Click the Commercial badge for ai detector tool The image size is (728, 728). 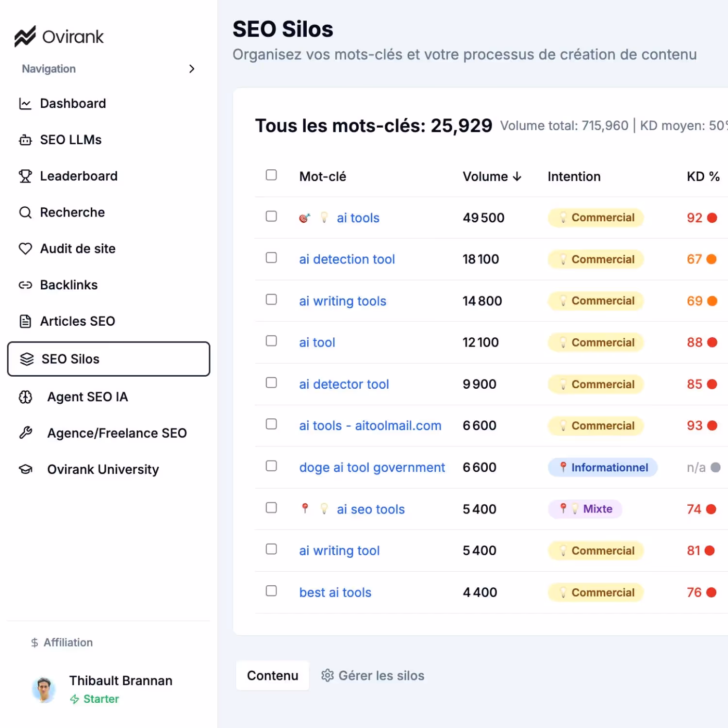coord(596,384)
